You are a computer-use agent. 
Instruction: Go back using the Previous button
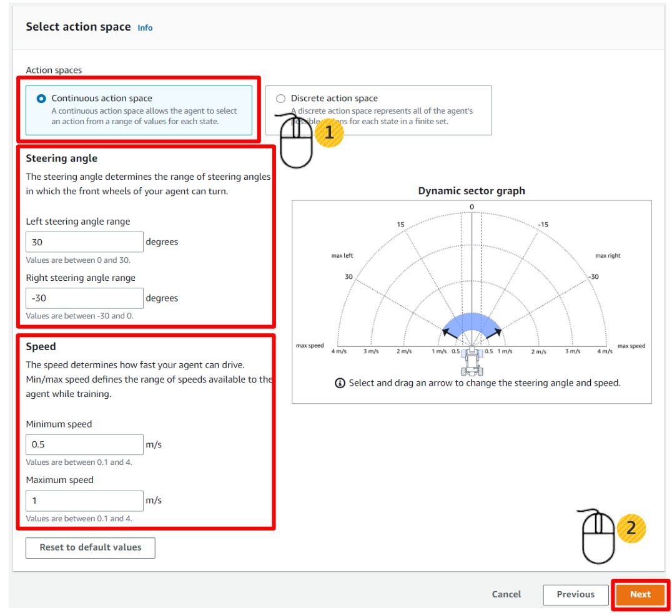click(x=575, y=594)
